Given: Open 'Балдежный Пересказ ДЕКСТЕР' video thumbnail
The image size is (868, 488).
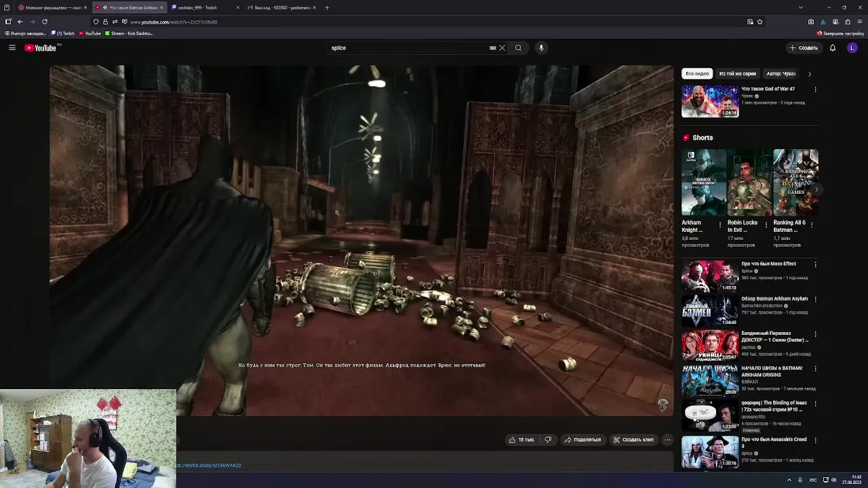Looking at the screenshot, I should (x=710, y=346).
